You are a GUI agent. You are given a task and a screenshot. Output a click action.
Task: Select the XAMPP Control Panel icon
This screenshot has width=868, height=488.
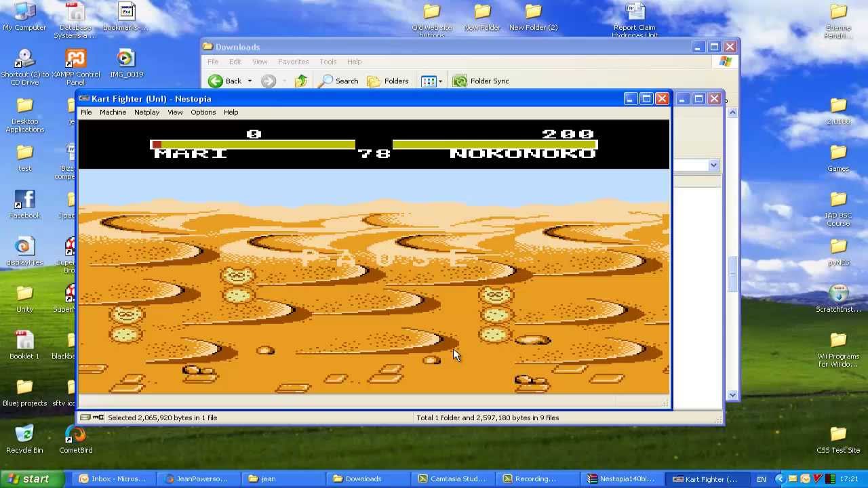[75, 67]
